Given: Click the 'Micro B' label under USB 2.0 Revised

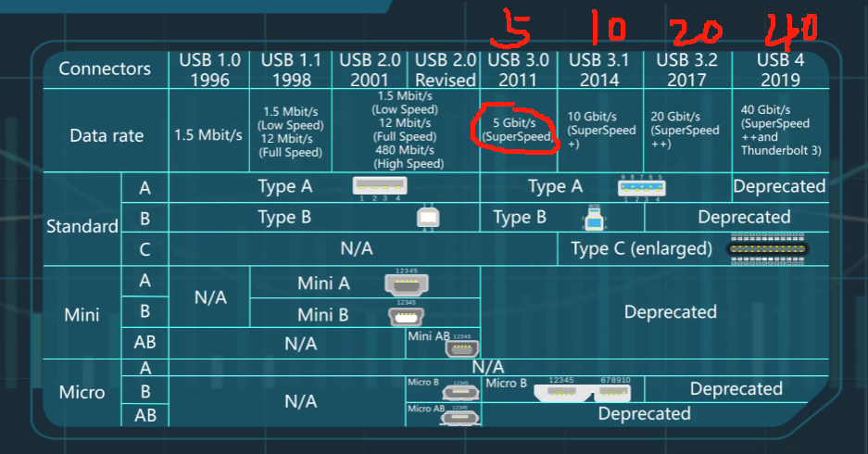Looking at the screenshot, I should click(423, 382).
